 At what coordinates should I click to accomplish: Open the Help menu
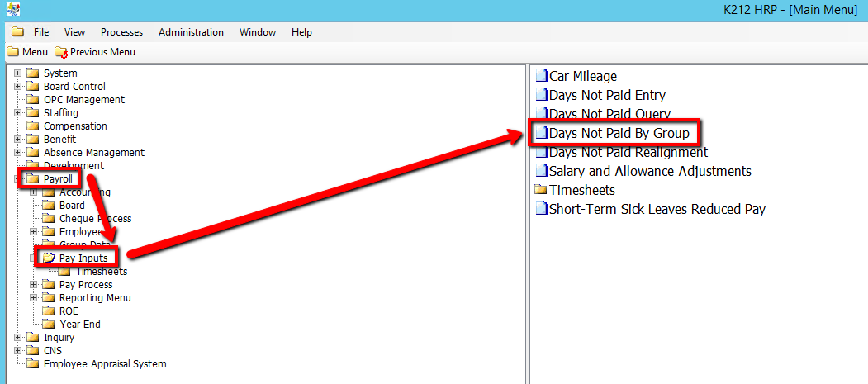(x=301, y=32)
